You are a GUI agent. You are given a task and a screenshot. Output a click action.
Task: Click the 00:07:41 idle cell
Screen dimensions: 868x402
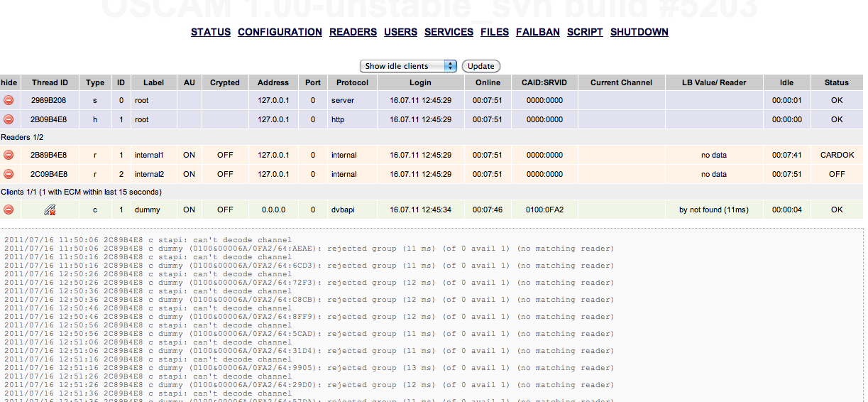click(x=786, y=155)
